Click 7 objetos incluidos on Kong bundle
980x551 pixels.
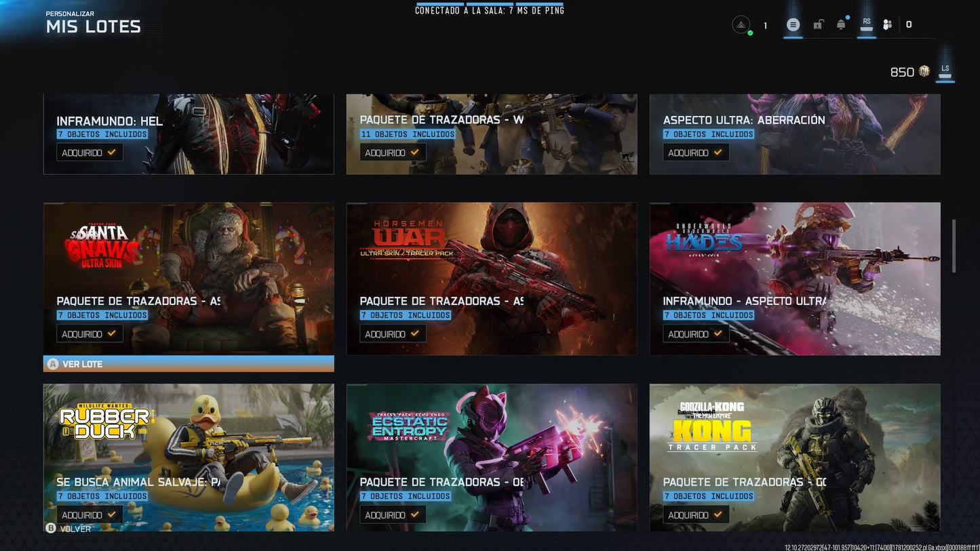[x=709, y=496]
